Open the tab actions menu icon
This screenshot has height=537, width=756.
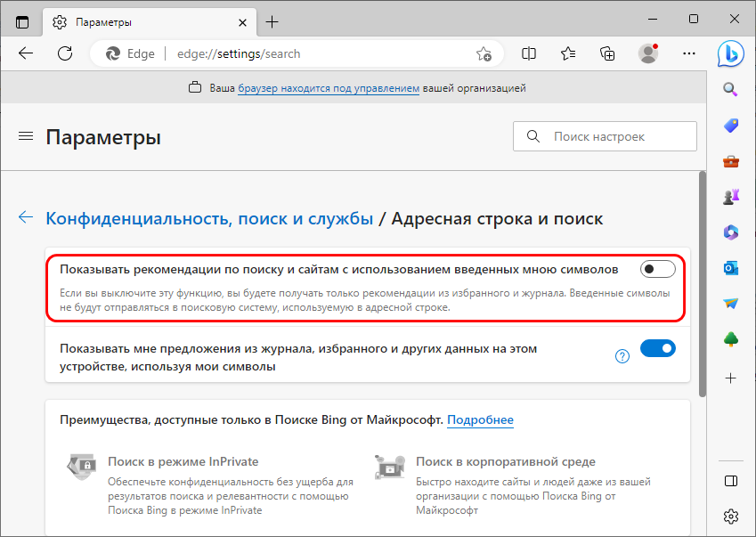point(22,22)
